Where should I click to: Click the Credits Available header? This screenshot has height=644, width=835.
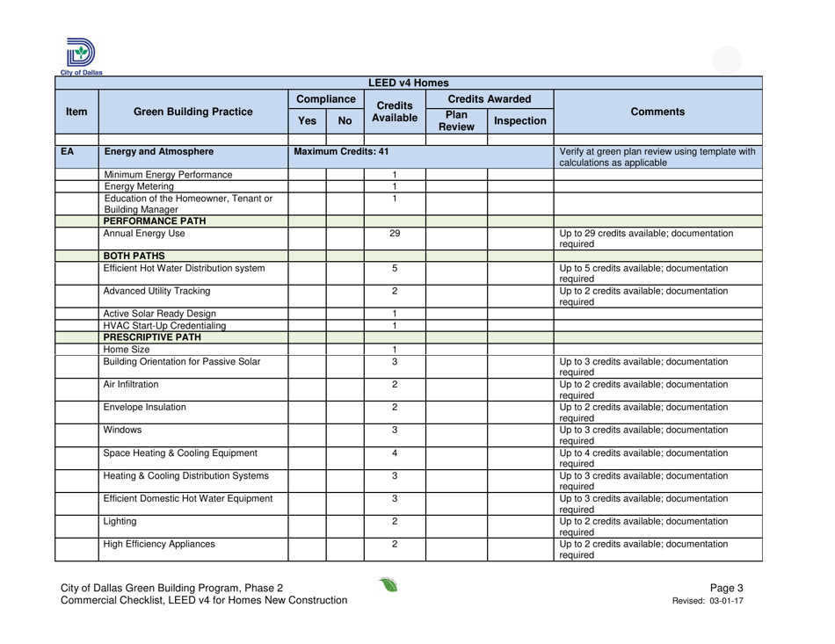pyautogui.click(x=392, y=112)
